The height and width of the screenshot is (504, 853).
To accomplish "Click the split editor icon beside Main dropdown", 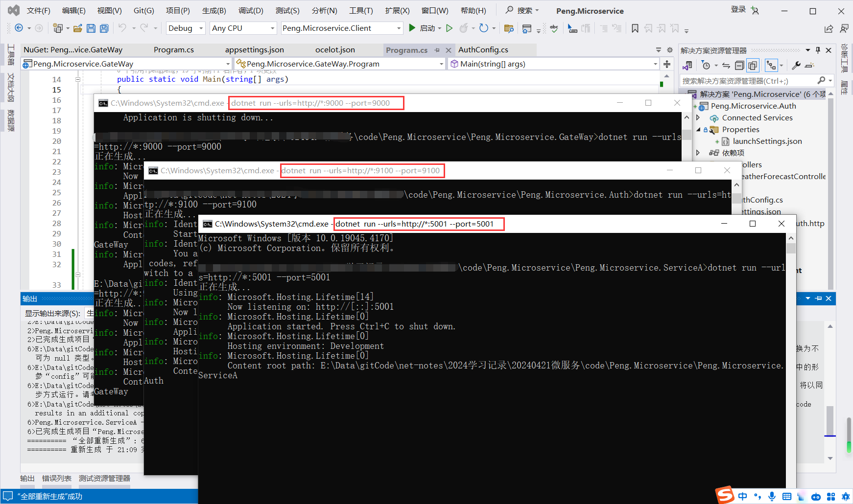I will (667, 64).
